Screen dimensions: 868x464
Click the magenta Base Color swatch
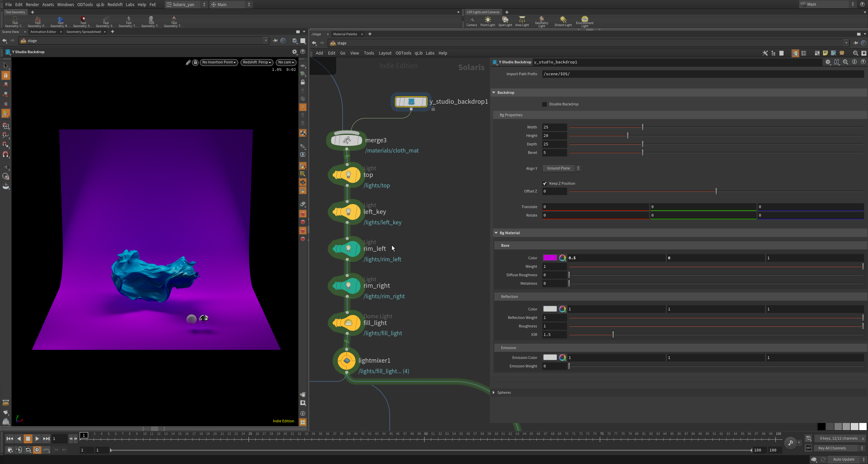(550, 258)
